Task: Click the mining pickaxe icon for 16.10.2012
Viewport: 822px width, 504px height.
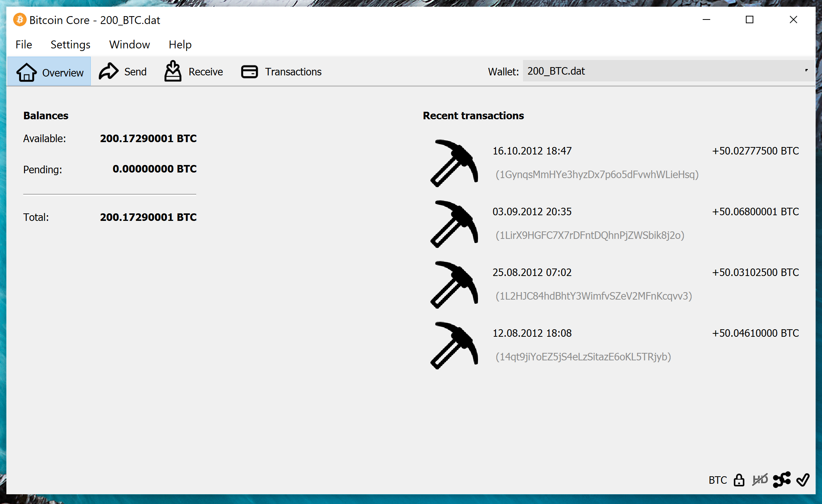Action: 454,163
